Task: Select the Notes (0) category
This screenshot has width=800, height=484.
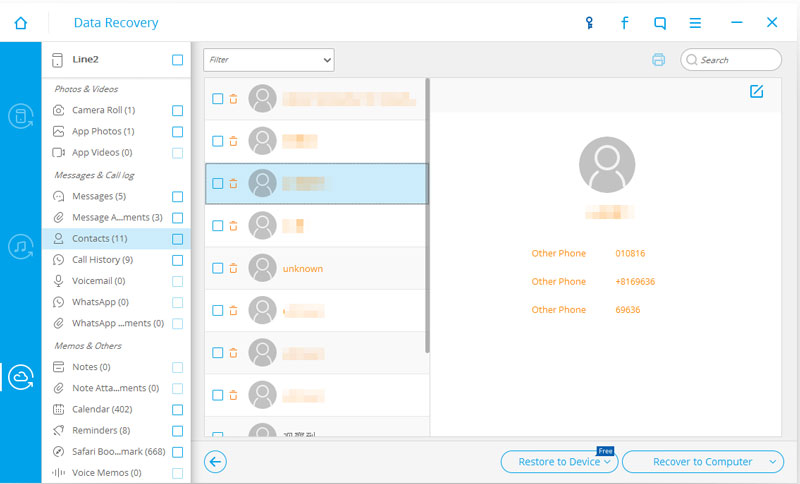Action: 91,367
